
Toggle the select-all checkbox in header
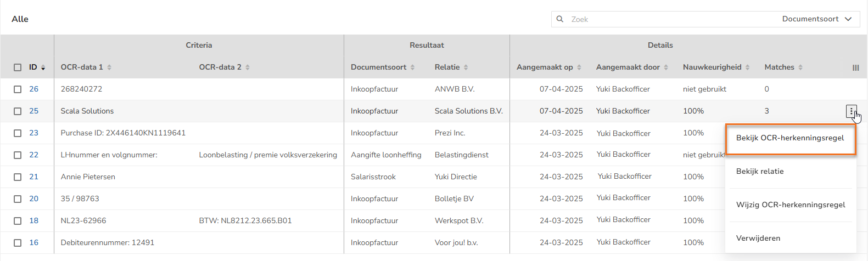click(x=18, y=67)
